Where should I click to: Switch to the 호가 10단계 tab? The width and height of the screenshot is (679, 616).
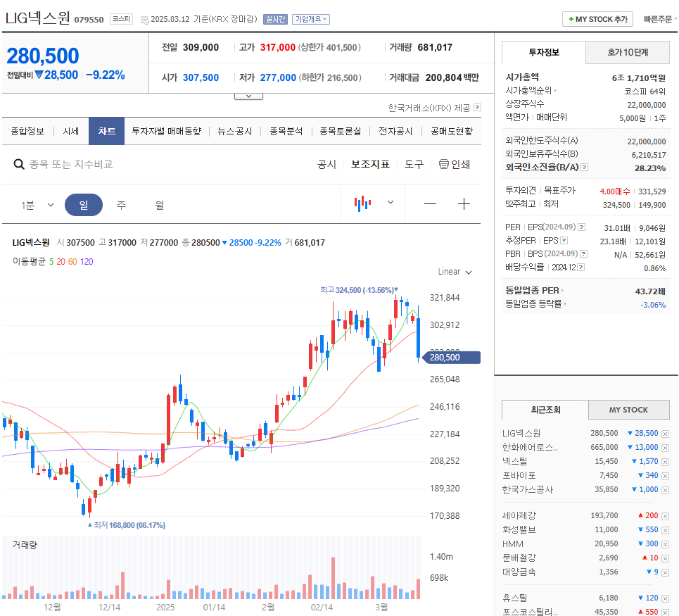[x=627, y=52]
